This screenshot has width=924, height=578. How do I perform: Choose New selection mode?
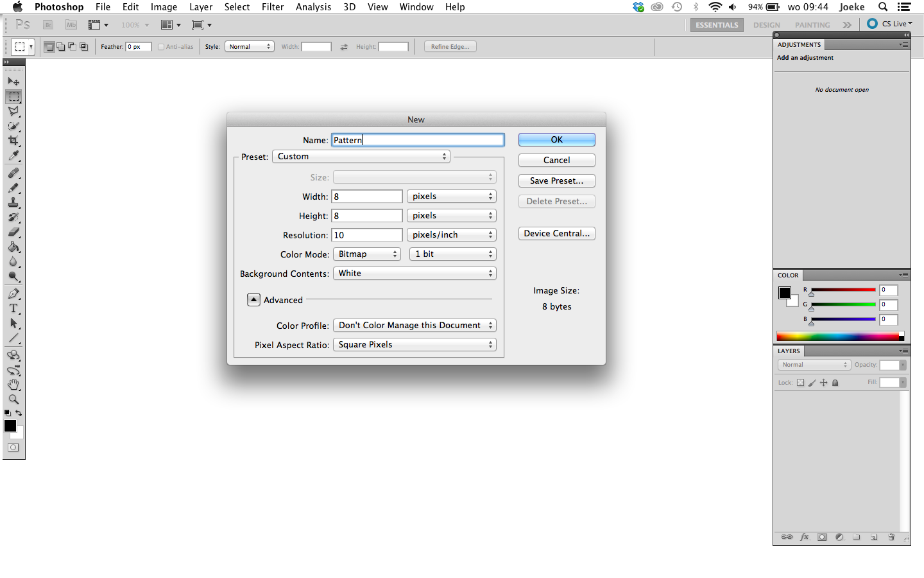[49, 47]
